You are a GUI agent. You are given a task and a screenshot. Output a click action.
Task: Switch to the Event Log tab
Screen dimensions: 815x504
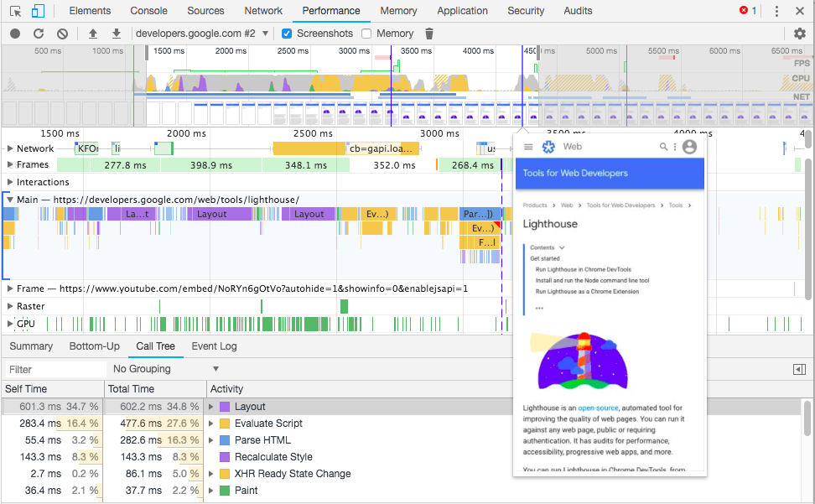[x=214, y=346]
